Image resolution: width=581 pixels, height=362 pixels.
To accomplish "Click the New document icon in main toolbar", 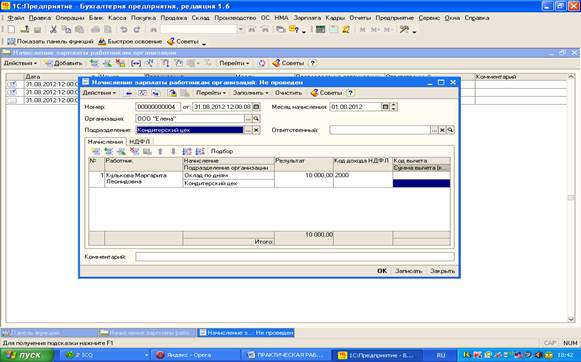I will pos(11,30).
